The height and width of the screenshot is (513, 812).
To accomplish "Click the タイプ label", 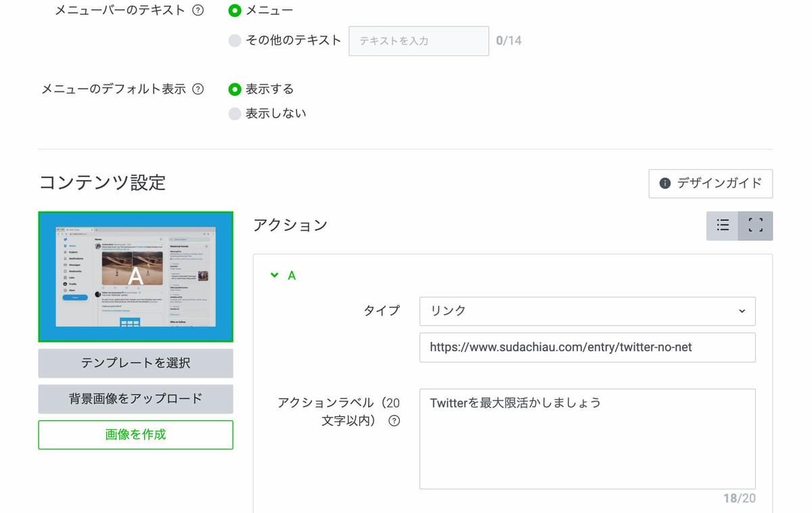I will pos(382,311).
